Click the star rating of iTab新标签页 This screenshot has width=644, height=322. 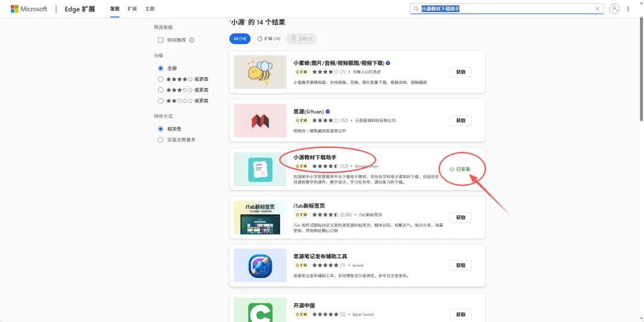click(x=326, y=215)
